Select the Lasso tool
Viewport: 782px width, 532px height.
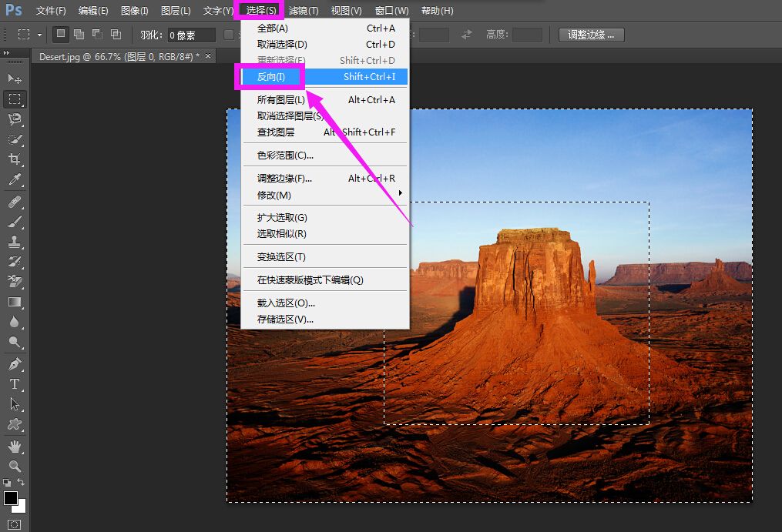15,119
